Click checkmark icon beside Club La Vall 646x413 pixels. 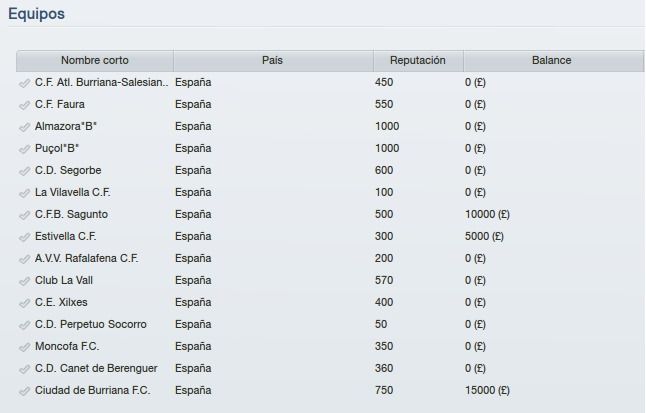tap(24, 281)
